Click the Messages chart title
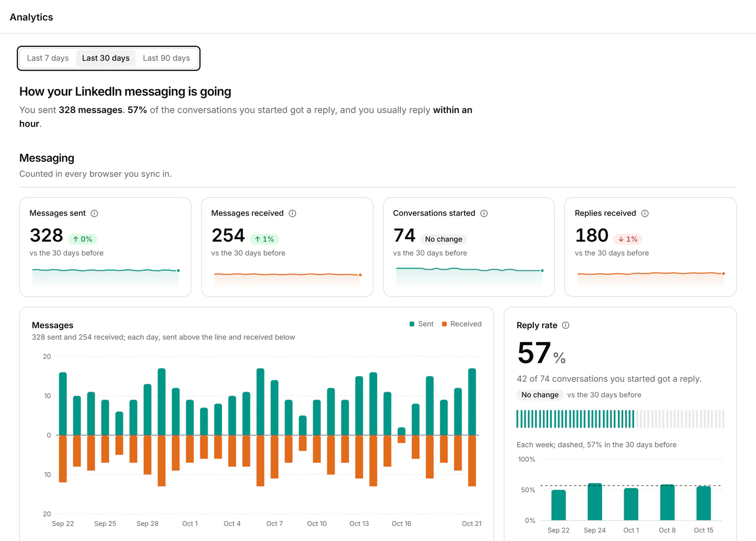Image resolution: width=756 pixels, height=541 pixels. point(52,325)
